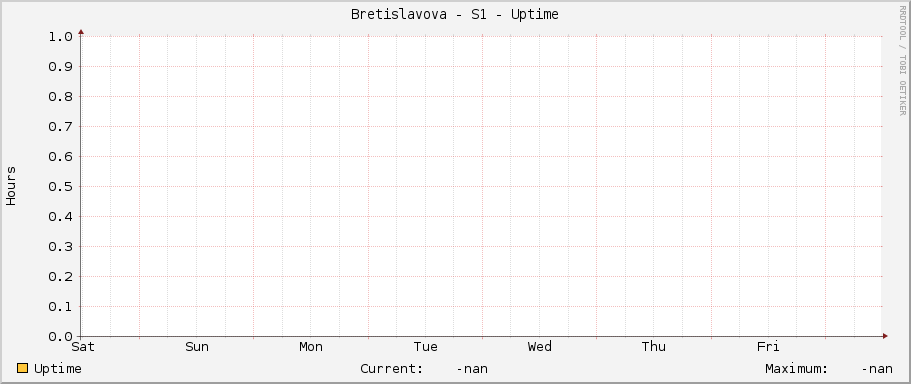Click the 'Wed' x-axis label
This screenshot has height=384, width=911.
tap(540, 347)
